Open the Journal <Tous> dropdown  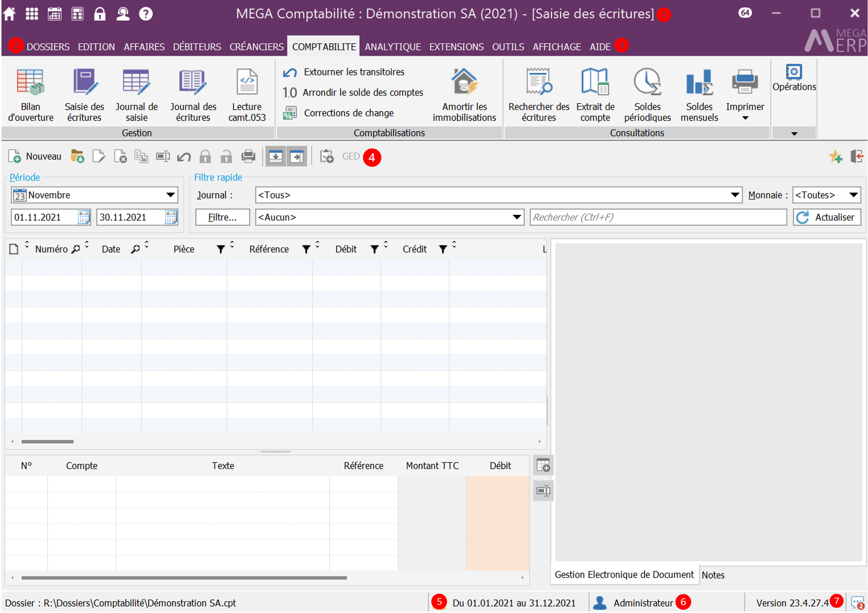[734, 195]
